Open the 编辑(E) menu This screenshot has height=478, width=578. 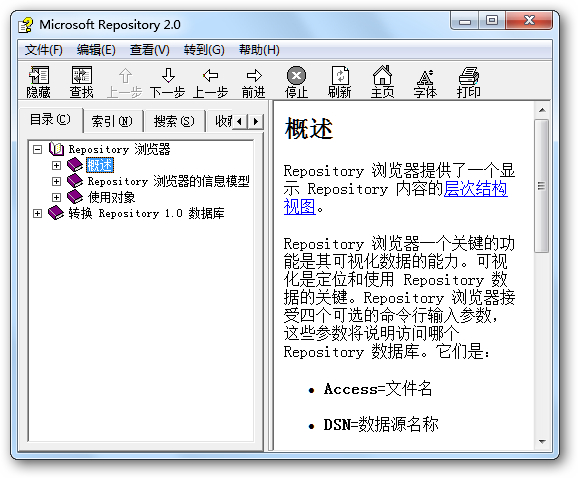tap(96, 50)
